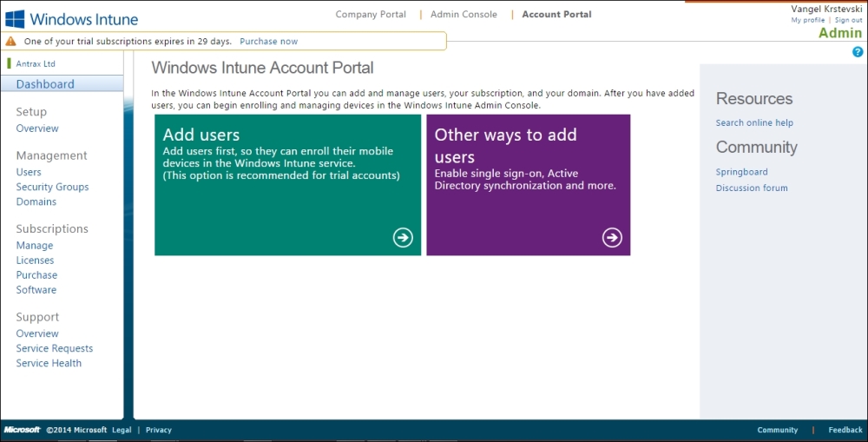Screen dimensions: 868x442
Task: Click the Windows Intune logo icon
Action: (15, 19)
